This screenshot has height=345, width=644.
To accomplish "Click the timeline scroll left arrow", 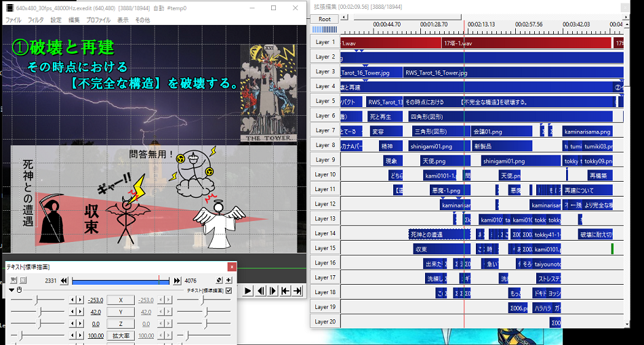I will [x=344, y=17].
